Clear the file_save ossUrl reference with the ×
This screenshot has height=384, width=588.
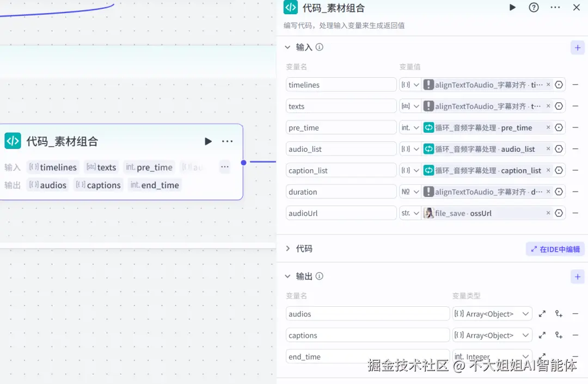(548, 213)
